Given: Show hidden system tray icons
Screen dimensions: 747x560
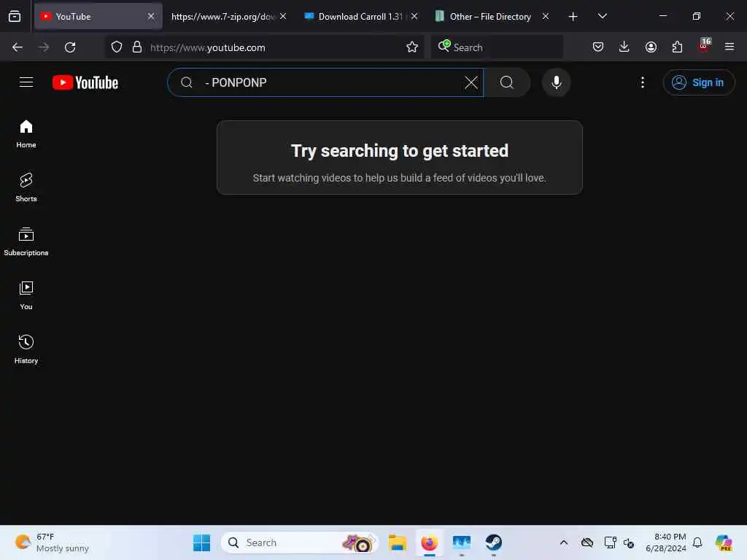Looking at the screenshot, I should tap(564, 542).
